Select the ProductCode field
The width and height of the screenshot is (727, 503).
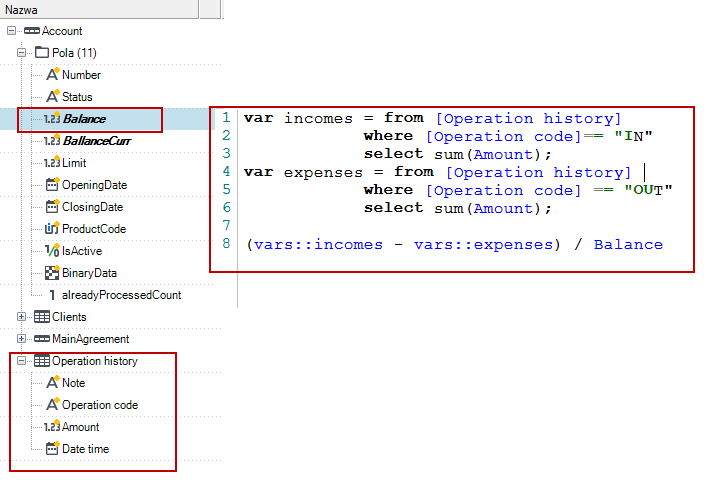point(94,229)
